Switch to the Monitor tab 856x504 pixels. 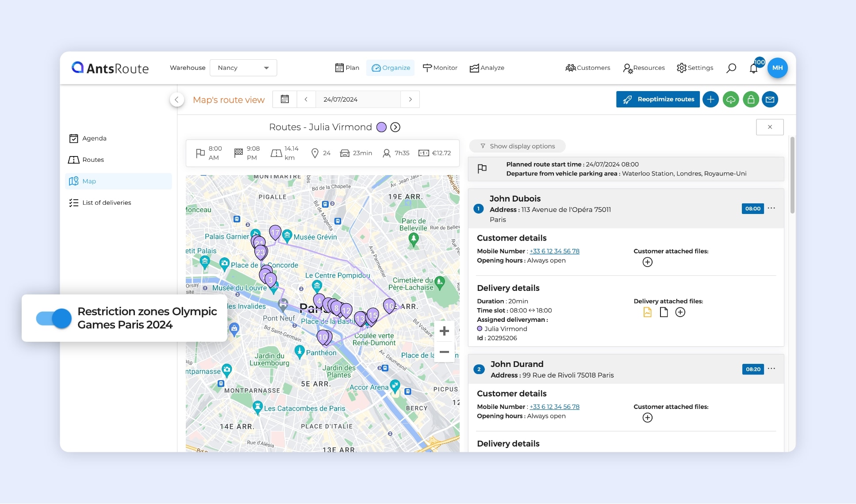click(440, 68)
